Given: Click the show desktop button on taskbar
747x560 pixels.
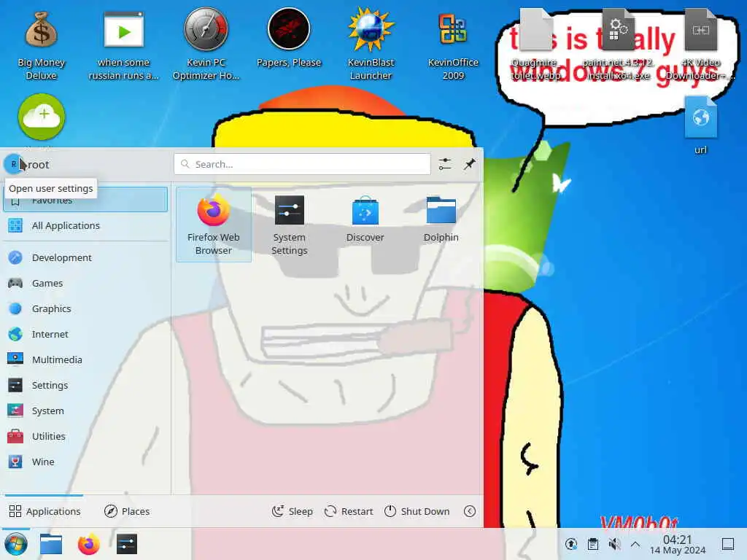Looking at the screenshot, I should click(728, 544).
